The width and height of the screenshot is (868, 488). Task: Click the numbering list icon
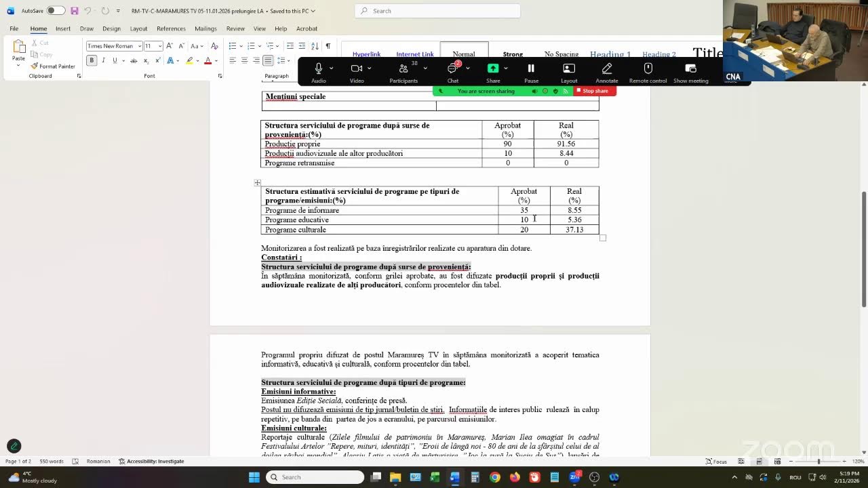[x=250, y=46]
